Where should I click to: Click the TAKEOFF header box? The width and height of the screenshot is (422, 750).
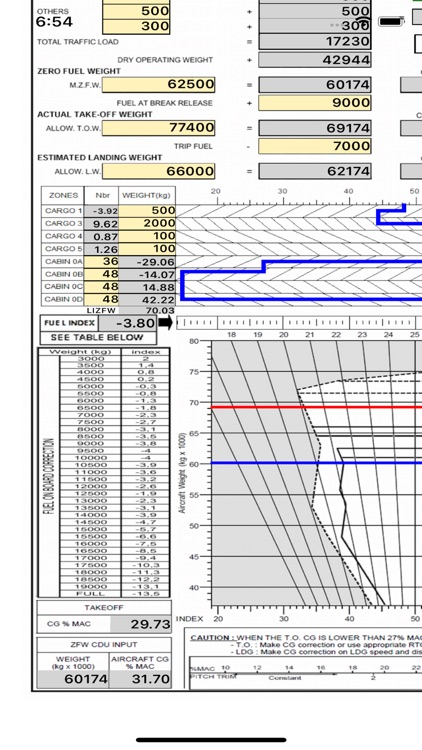[104, 607]
